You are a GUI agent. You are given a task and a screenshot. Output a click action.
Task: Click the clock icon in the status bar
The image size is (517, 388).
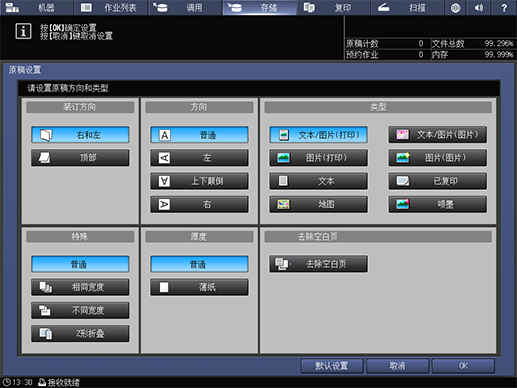(7, 382)
